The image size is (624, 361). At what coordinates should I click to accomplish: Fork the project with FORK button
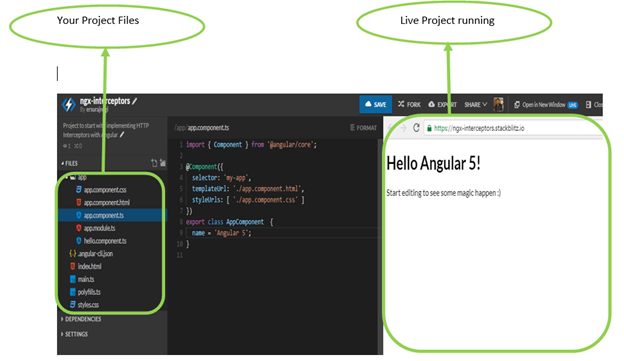click(409, 104)
